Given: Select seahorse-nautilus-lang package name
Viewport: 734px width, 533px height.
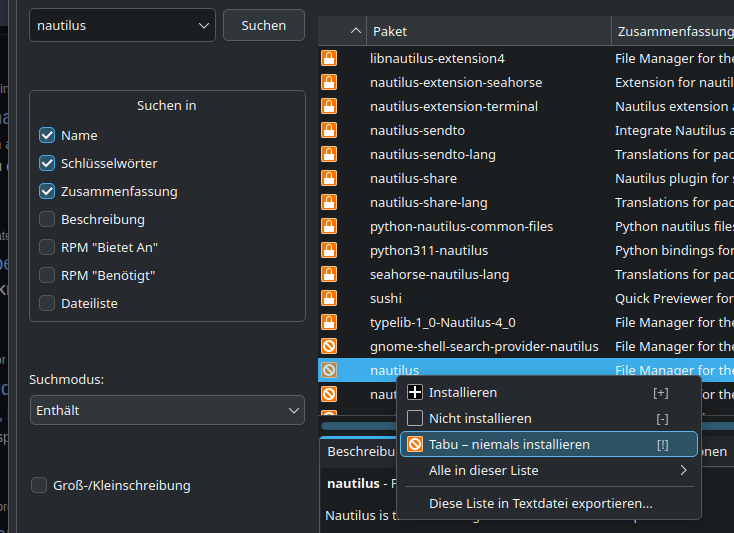Looking at the screenshot, I should point(440,274).
